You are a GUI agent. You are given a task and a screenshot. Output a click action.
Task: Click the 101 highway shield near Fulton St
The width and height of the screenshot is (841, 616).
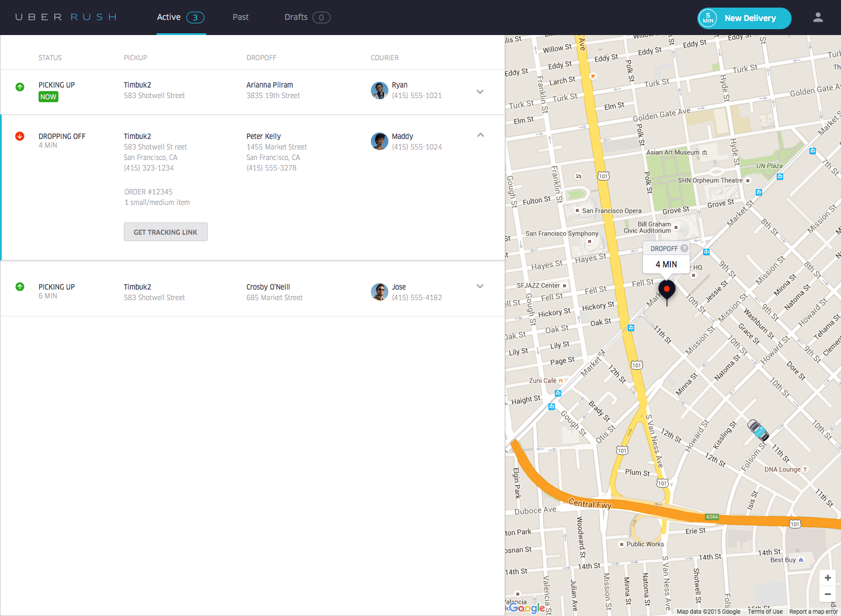tap(603, 176)
